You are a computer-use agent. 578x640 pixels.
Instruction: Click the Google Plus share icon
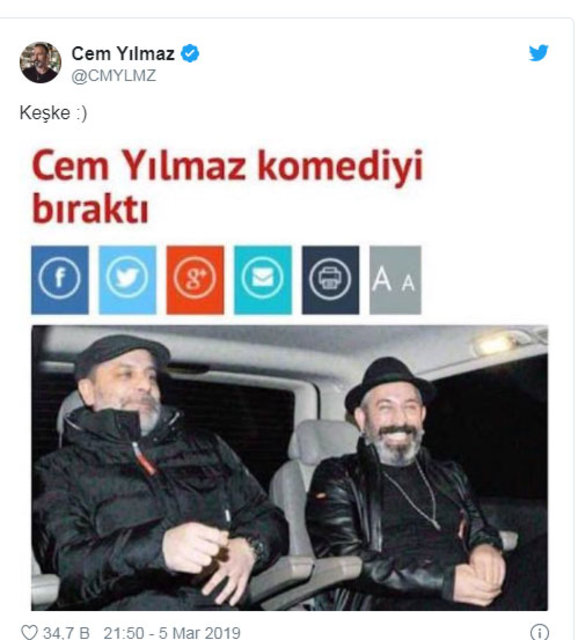tap(195, 280)
